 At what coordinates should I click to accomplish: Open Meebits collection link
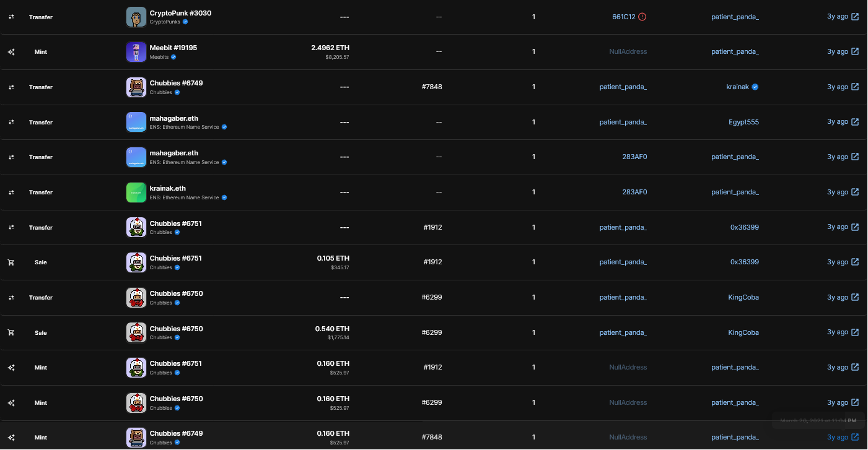coord(159,57)
